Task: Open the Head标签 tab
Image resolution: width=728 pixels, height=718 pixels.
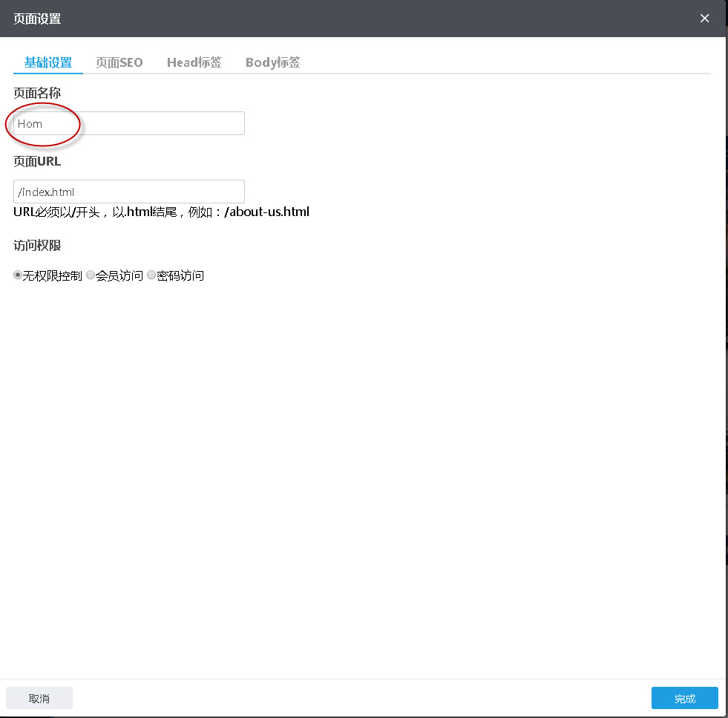Action: pos(194,62)
